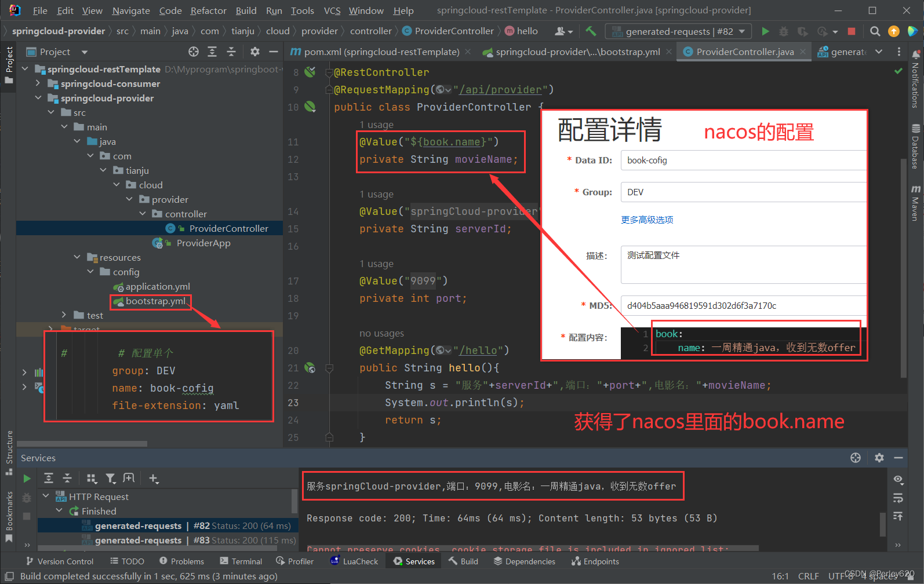This screenshot has width=924, height=584.
Task: Hide the Project tool window
Action: tap(274, 52)
